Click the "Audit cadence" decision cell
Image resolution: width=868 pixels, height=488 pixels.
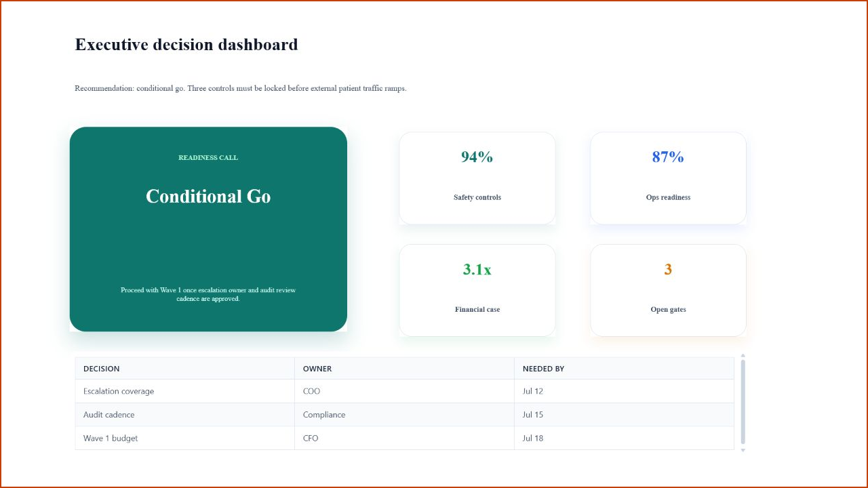pyautogui.click(x=184, y=415)
